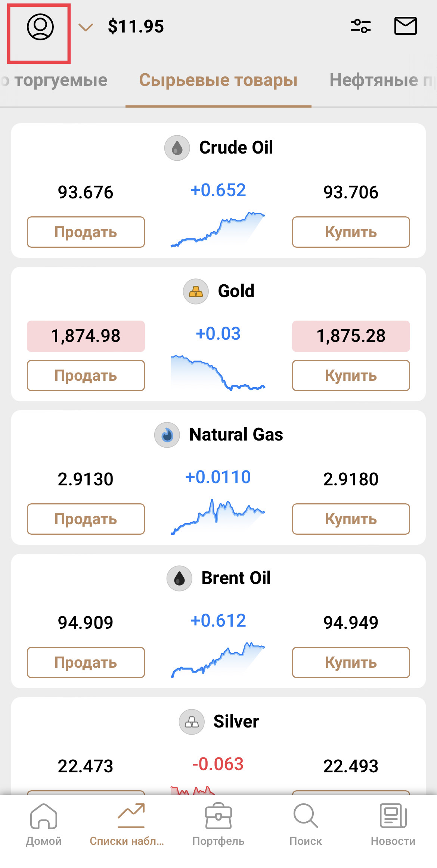Tap the Brent Oil drop icon
Viewport: 437px width, 868px height.
pos(179,578)
